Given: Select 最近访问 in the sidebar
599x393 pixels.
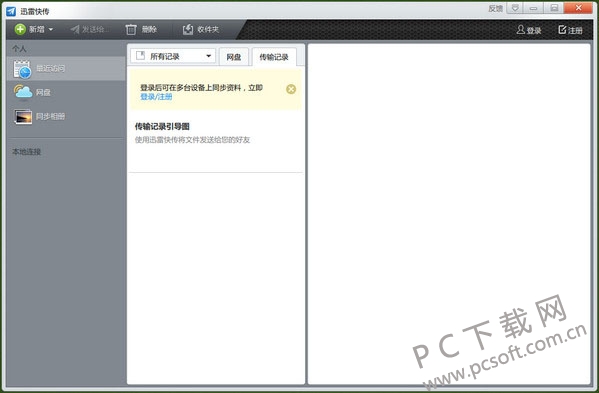Looking at the screenshot, I should tap(66, 69).
